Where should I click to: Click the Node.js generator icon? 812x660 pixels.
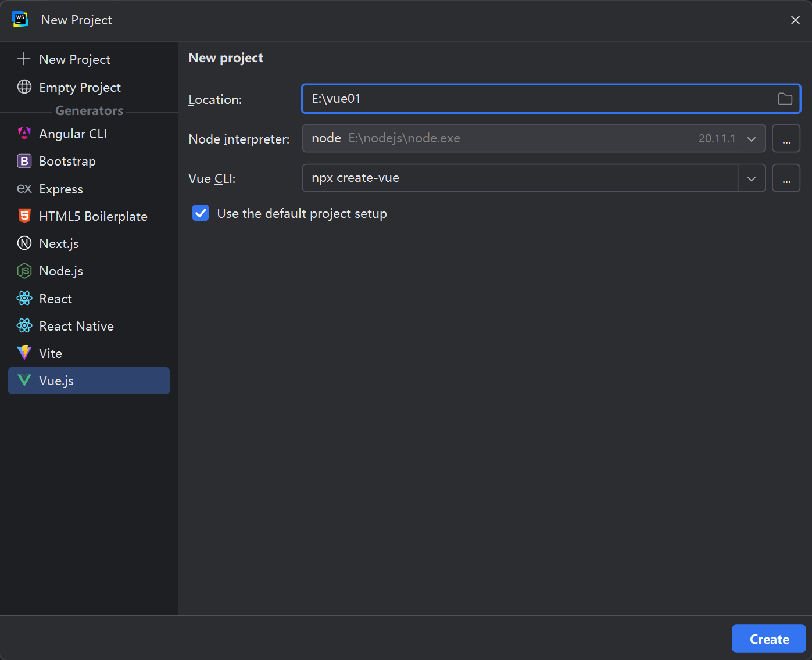pyautogui.click(x=24, y=271)
